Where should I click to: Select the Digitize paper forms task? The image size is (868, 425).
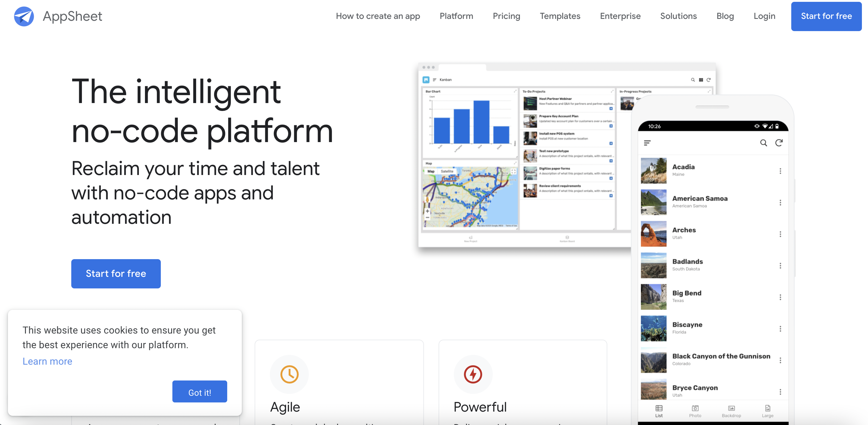[568, 173]
